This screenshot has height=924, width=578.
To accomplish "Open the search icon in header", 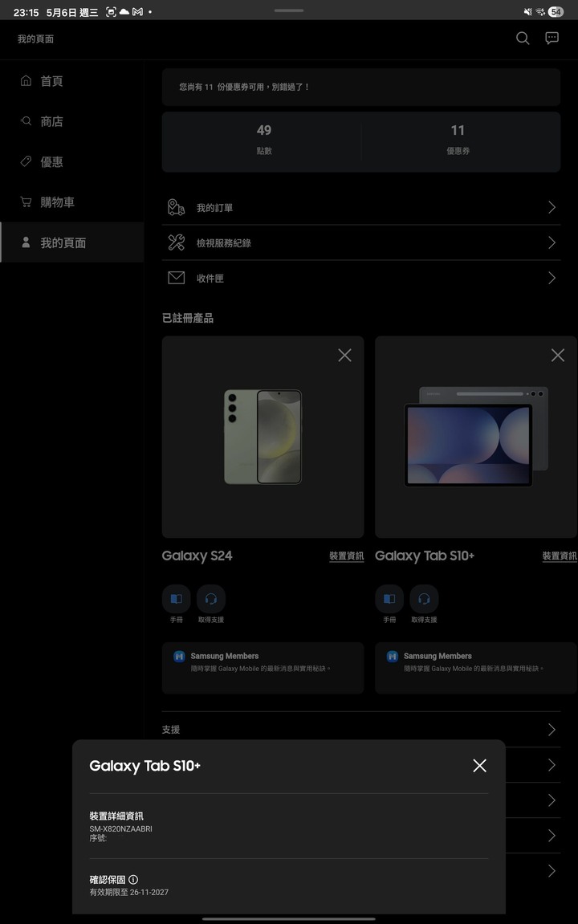I will (523, 39).
